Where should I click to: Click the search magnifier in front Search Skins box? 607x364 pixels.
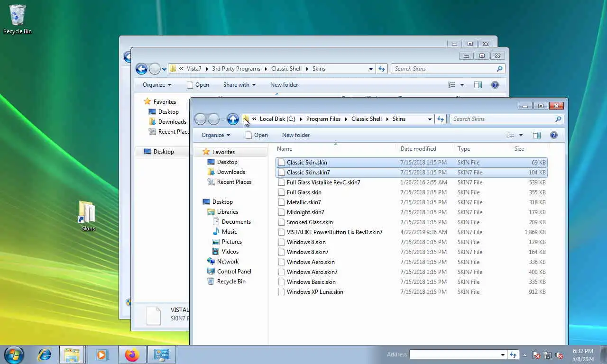(558, 119)
